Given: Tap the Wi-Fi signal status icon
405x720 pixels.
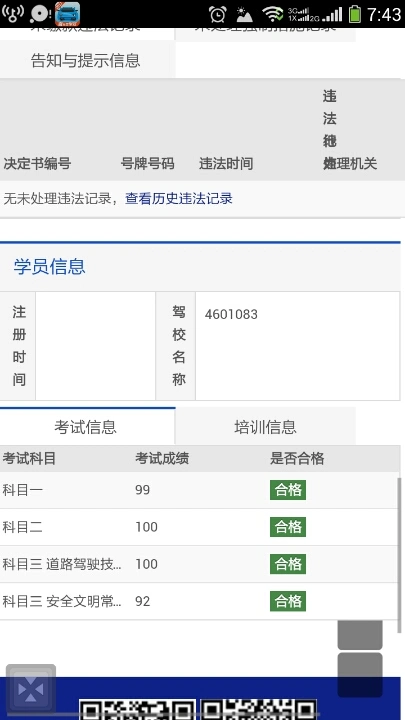Looking at the screenshot, I should click(x=273, y=14).
